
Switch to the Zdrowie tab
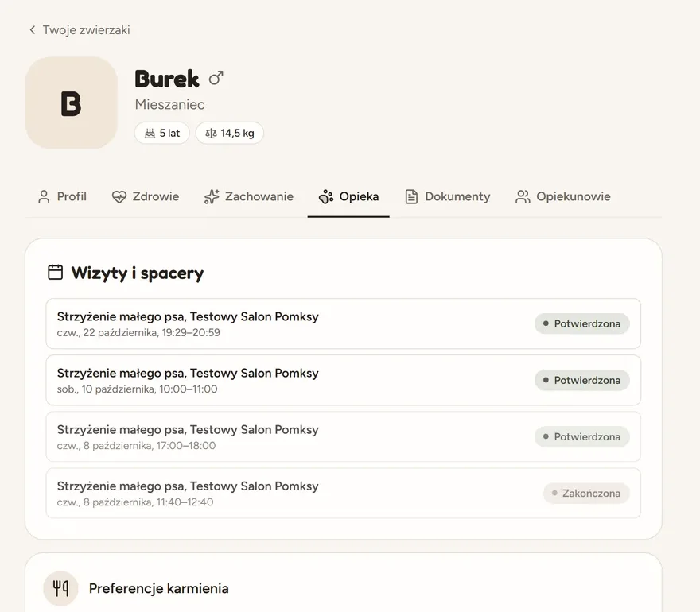pos(146,197)
